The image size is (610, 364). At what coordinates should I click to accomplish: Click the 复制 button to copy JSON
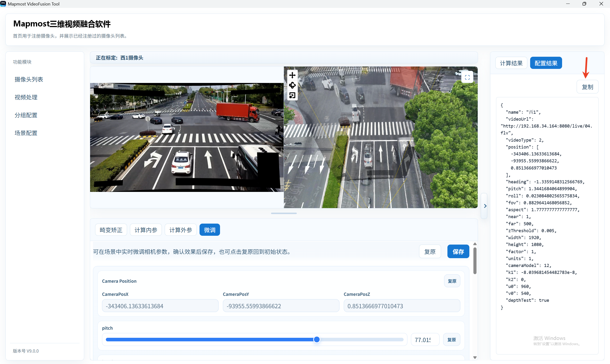tap(587, 87)
